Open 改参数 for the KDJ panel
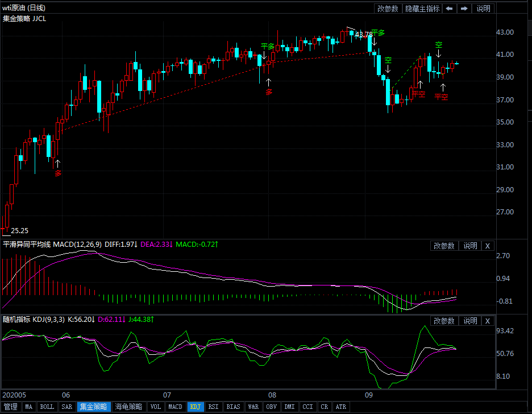532x414 pixels. coord(444,321)
